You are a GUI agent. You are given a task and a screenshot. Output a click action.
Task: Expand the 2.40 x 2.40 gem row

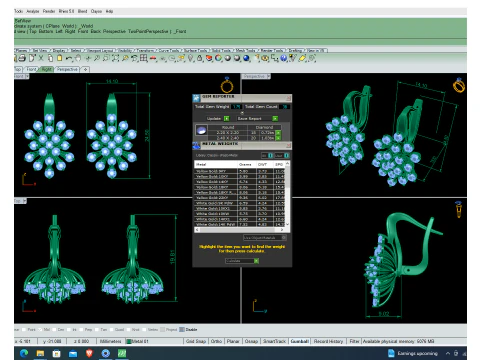click(278, 138)
